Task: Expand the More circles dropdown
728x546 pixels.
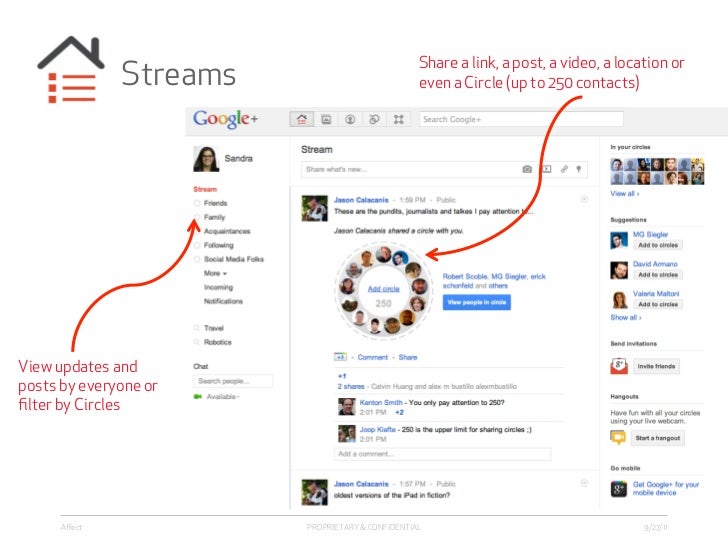Action: [215, 273]
